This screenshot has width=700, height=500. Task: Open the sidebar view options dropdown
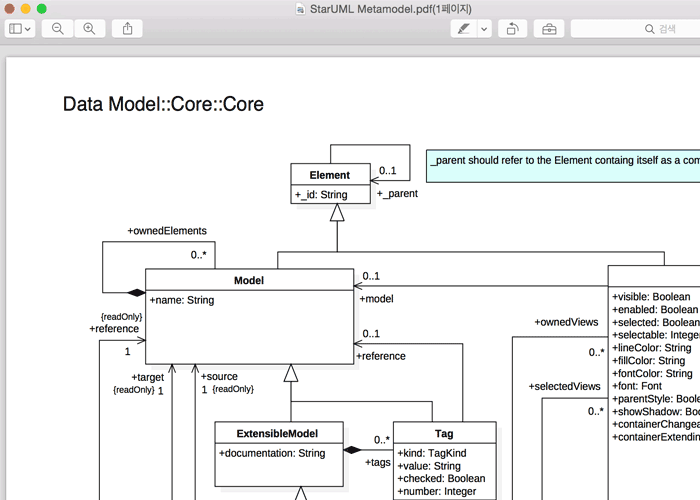[x=20, y=29]
